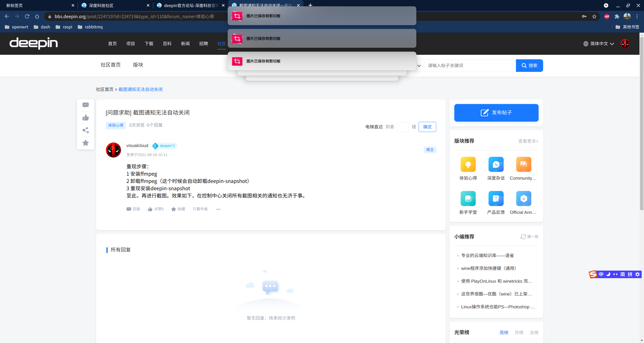Click the thumbs-up icon in left sidebar

point(86,118)
